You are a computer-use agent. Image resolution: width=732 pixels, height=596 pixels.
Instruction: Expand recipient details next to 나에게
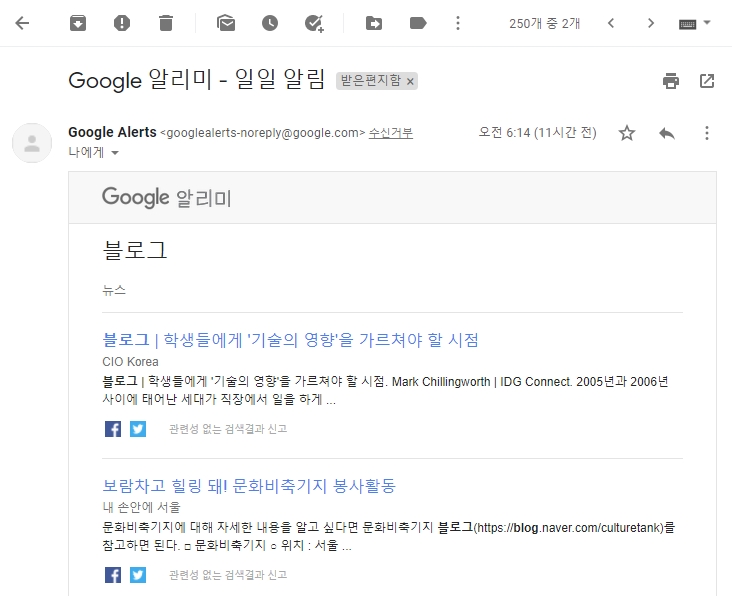[x=115, y=153]
